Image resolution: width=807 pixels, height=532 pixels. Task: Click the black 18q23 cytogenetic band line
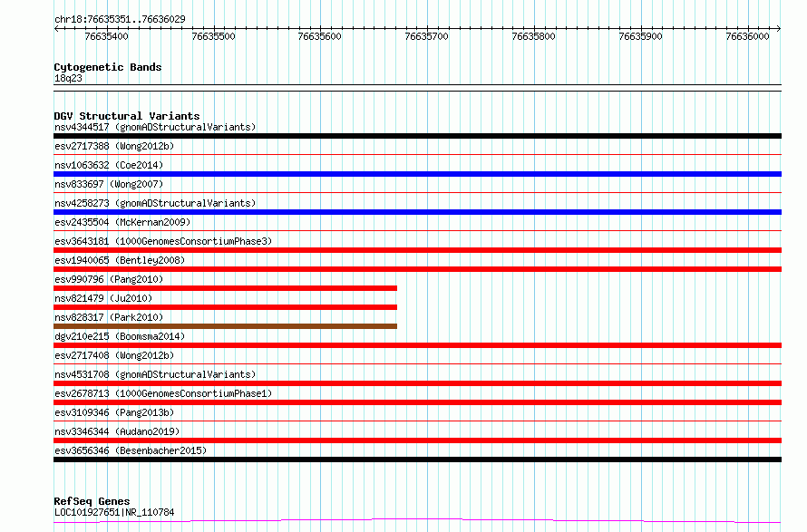tap(417, 88)
